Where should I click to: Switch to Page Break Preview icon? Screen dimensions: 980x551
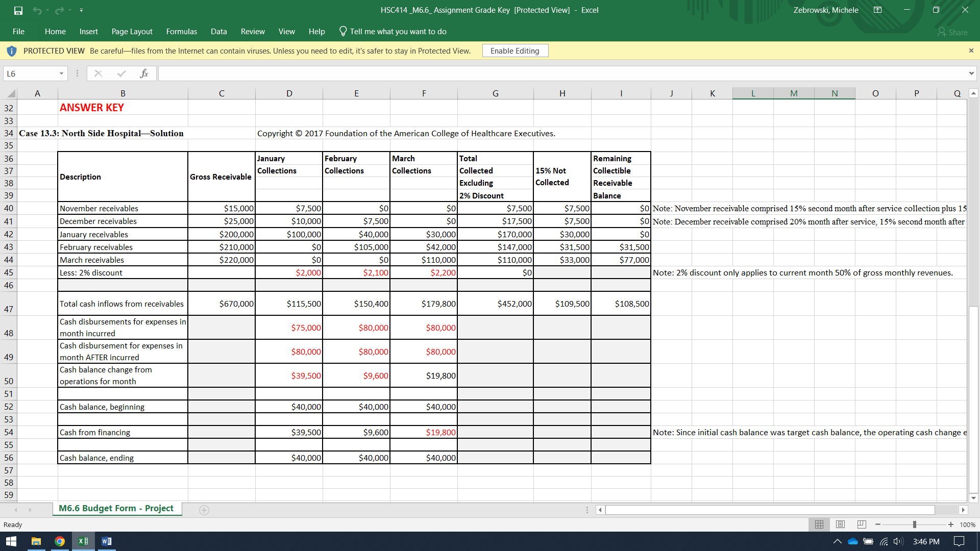coord(862,524)
